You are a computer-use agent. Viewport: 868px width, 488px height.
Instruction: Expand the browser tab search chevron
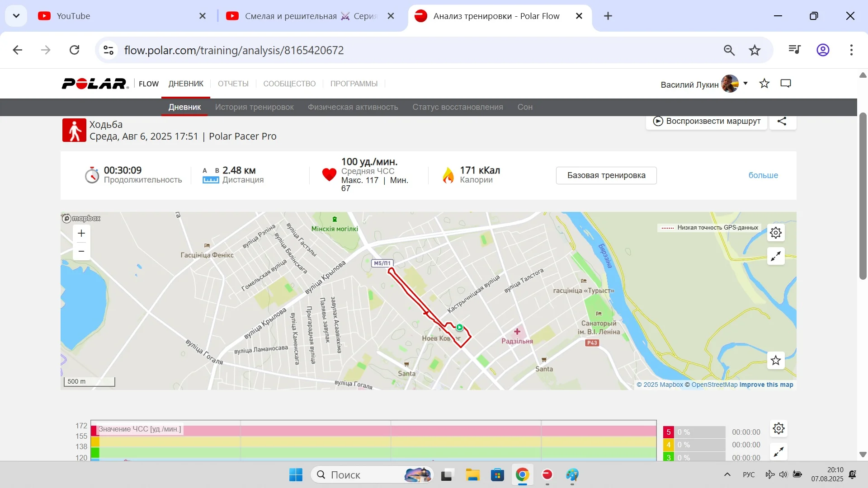pyautogui.click(x=16, y=16)
